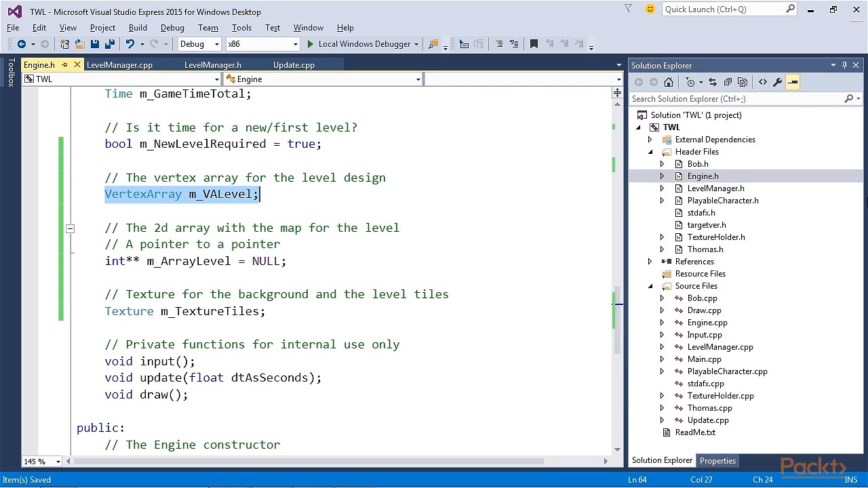Expand the References node
The height and width of the screenshot is (488, 868).
[650, 262]
